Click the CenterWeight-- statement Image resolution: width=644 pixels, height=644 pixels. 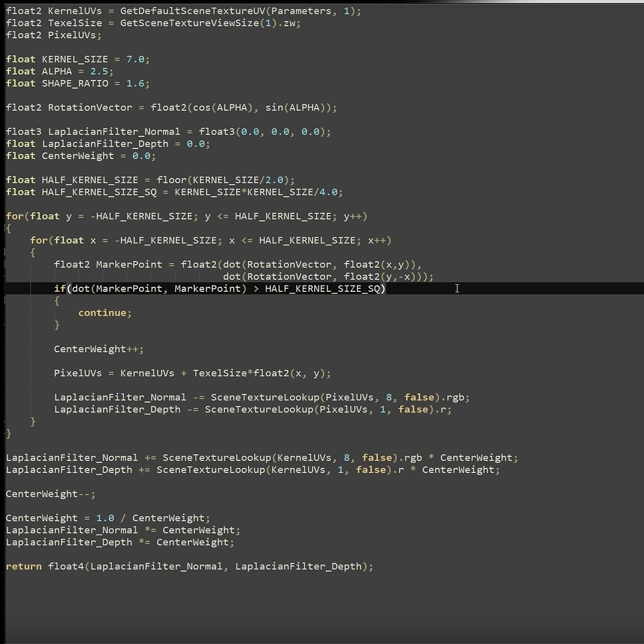[50, 494]
